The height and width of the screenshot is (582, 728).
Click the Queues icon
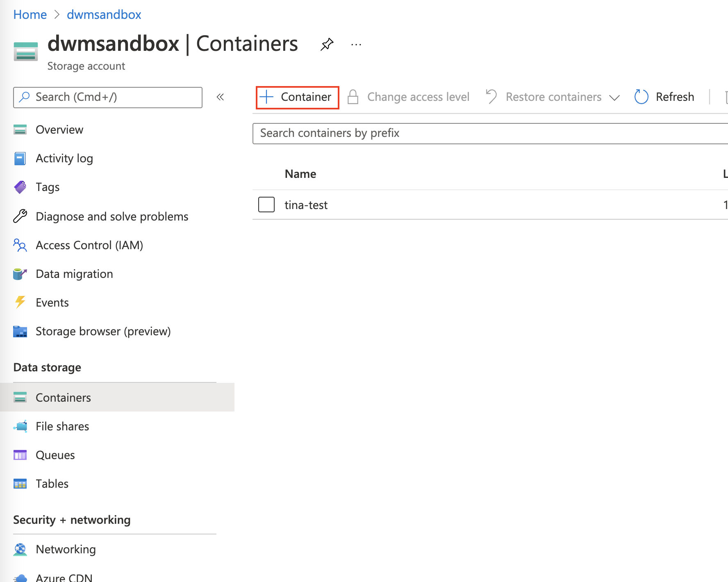pyautogui.click(x=20, y=455)
